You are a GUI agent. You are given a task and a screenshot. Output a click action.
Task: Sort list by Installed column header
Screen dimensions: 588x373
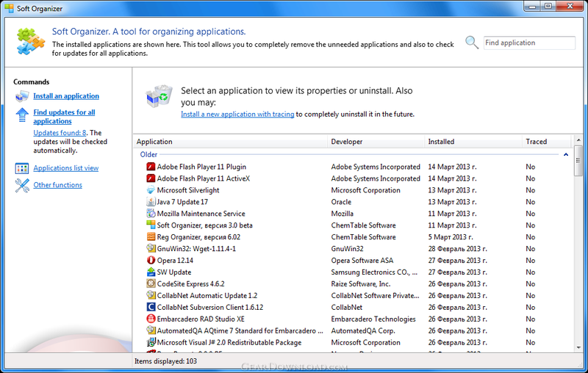(x=473, y=142)
